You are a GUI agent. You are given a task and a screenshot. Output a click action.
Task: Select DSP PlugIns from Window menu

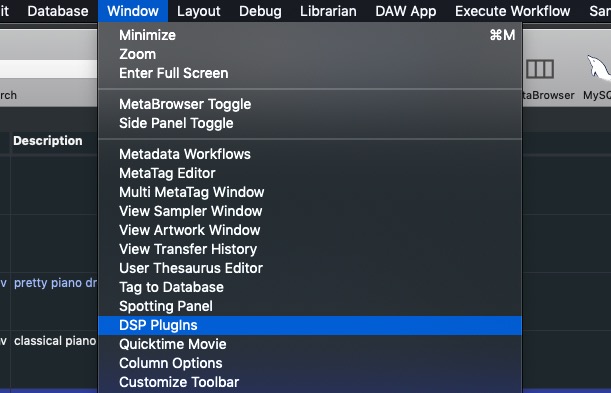[310, 325]
